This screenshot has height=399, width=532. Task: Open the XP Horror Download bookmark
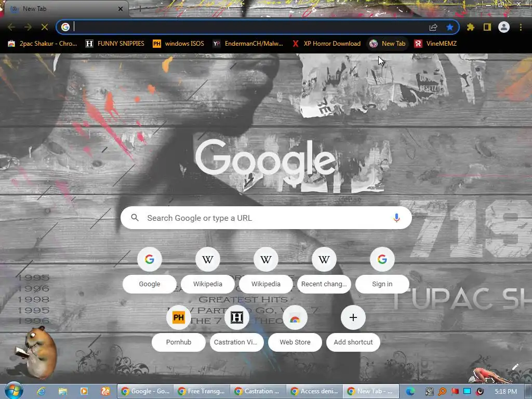coord(326,44)
